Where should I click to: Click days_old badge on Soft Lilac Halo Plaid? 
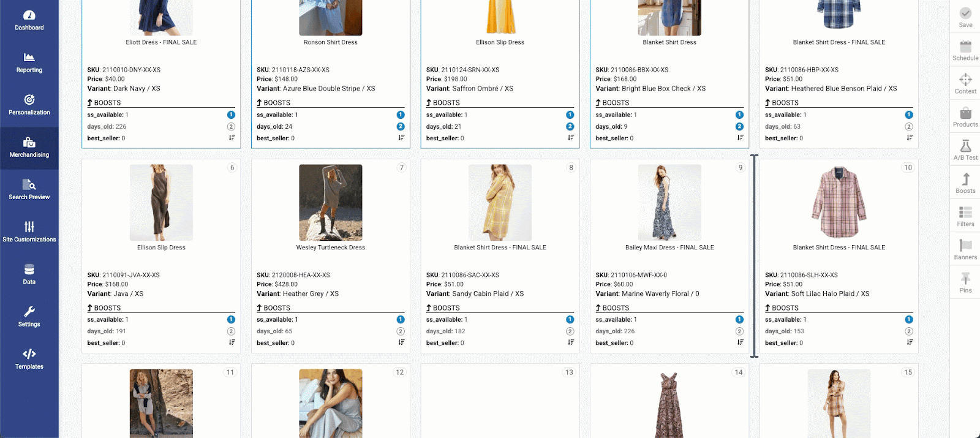(x=909, y=331)
